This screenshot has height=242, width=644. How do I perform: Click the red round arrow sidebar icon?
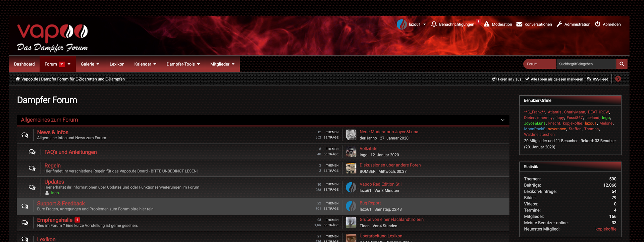pyautogui.click(x=618, y=79)
